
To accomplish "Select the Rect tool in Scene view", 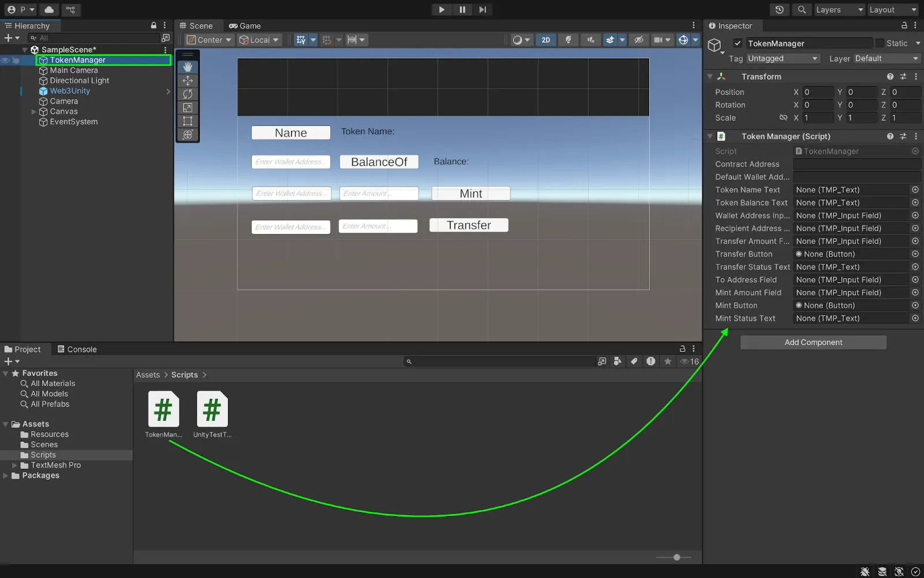I will (x=188, y=121).
